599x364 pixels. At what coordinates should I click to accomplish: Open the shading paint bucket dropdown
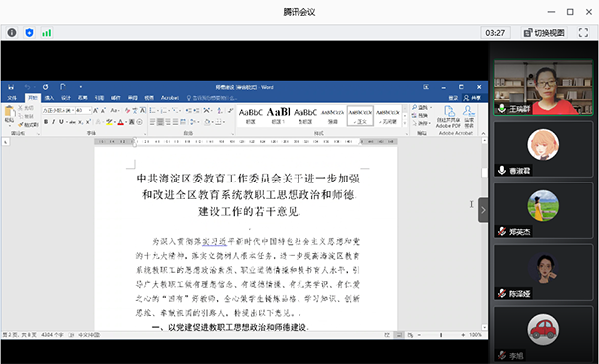click(208, 122)
